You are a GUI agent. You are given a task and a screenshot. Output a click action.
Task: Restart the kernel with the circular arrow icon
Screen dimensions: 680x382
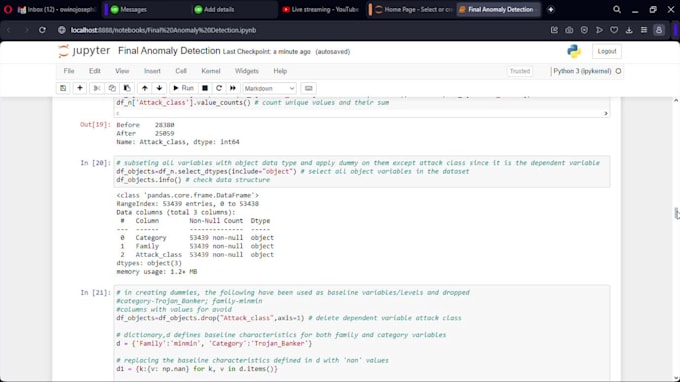tap(219, 88)
